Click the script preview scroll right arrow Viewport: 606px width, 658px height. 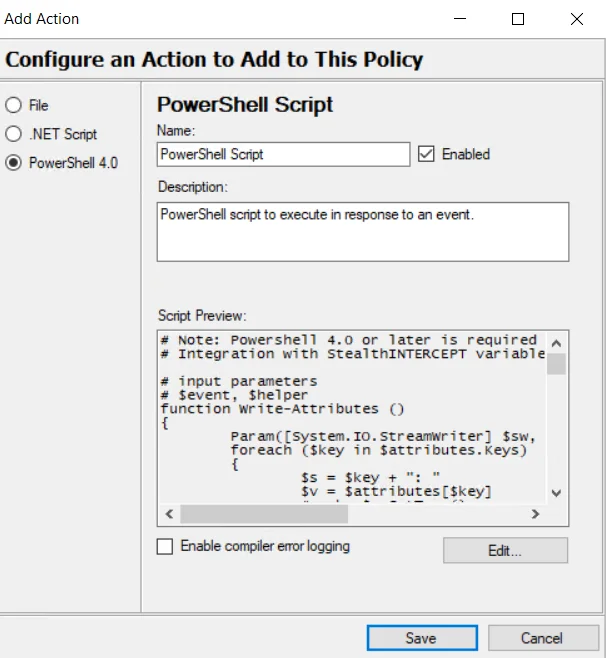point(535,514)
